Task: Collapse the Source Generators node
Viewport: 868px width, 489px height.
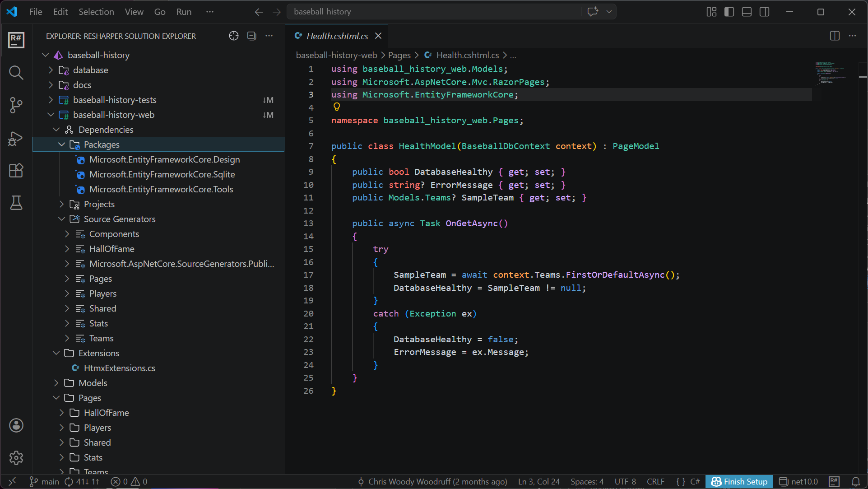Action: (62, 219)
